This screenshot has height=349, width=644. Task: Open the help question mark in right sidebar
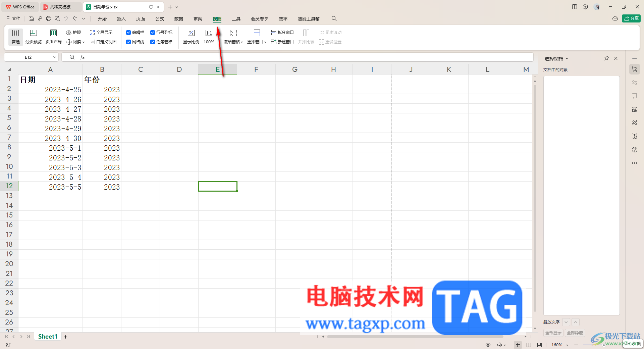[635, 150]
